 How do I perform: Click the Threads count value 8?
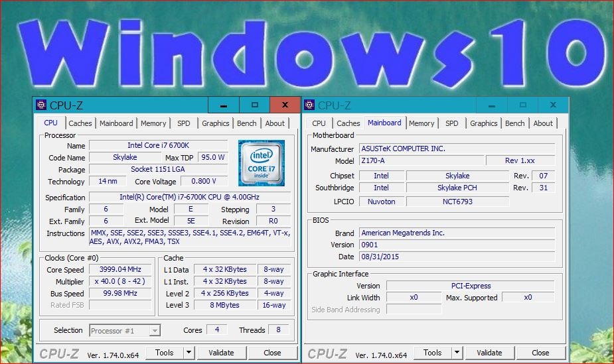[x=278, y=330]
